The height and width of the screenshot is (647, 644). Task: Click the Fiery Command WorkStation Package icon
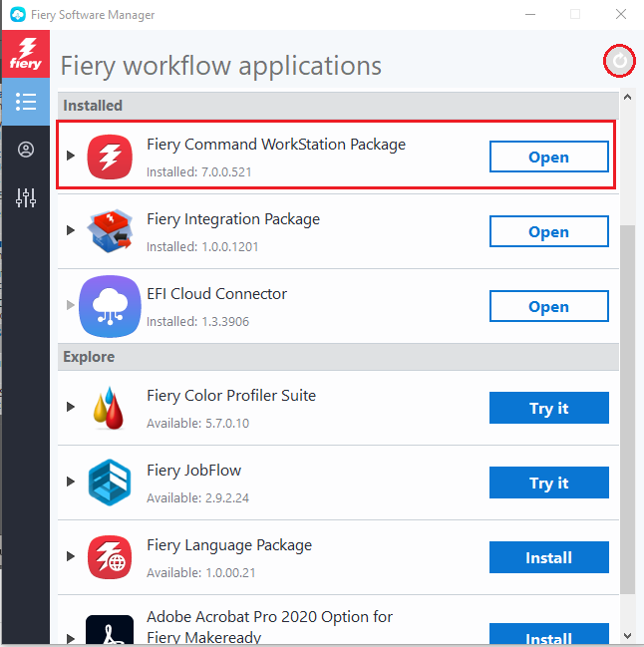(x=110, y=157)
